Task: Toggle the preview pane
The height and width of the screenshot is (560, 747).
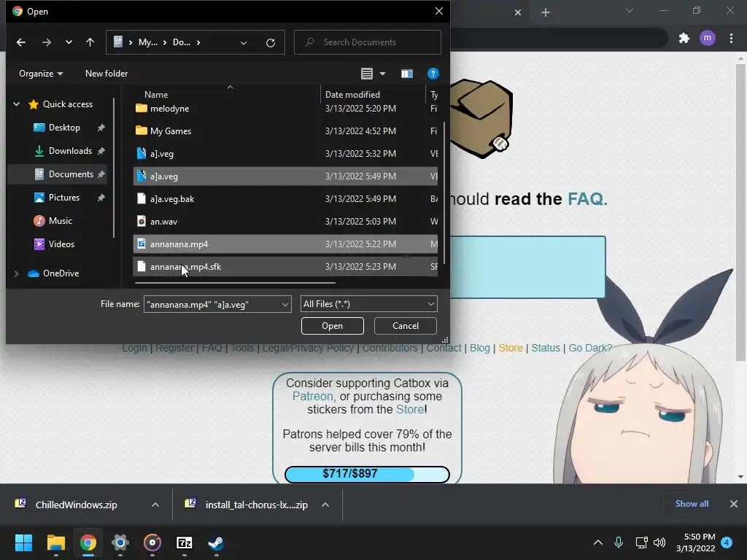Action: coord(407,74)
